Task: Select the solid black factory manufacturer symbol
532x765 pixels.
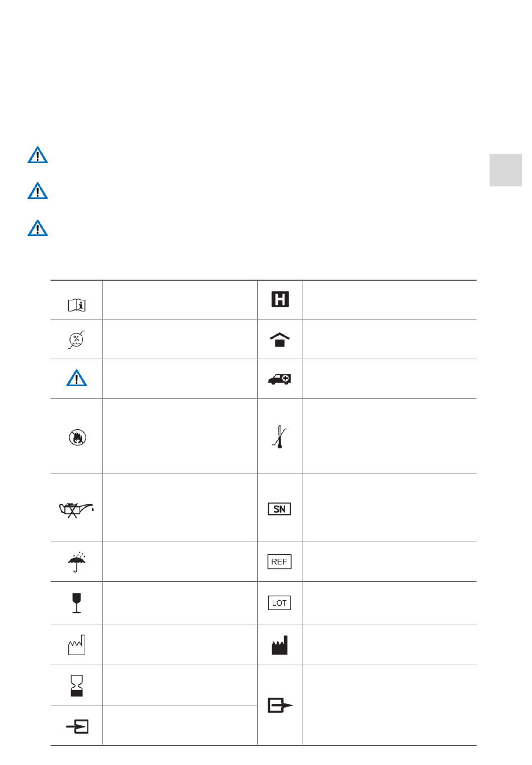Action: 279,645
